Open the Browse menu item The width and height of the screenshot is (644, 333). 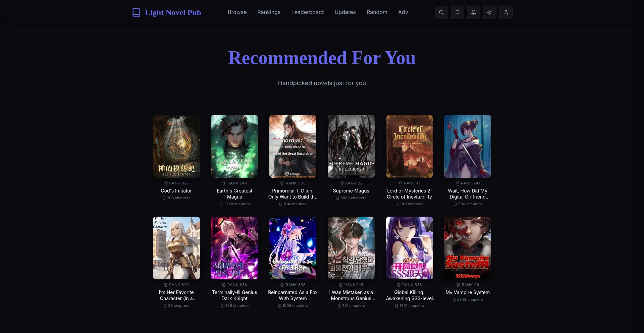(x=237, y=12)
